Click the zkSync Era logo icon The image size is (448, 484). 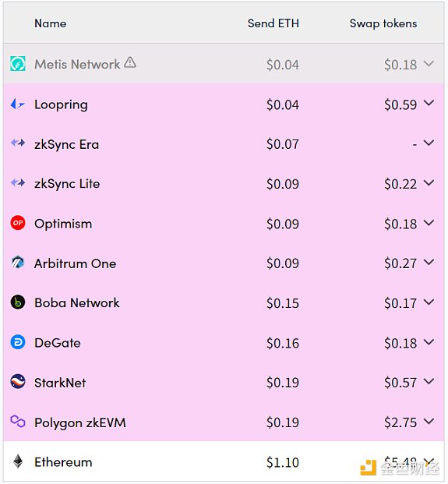(x=18, y=143)
